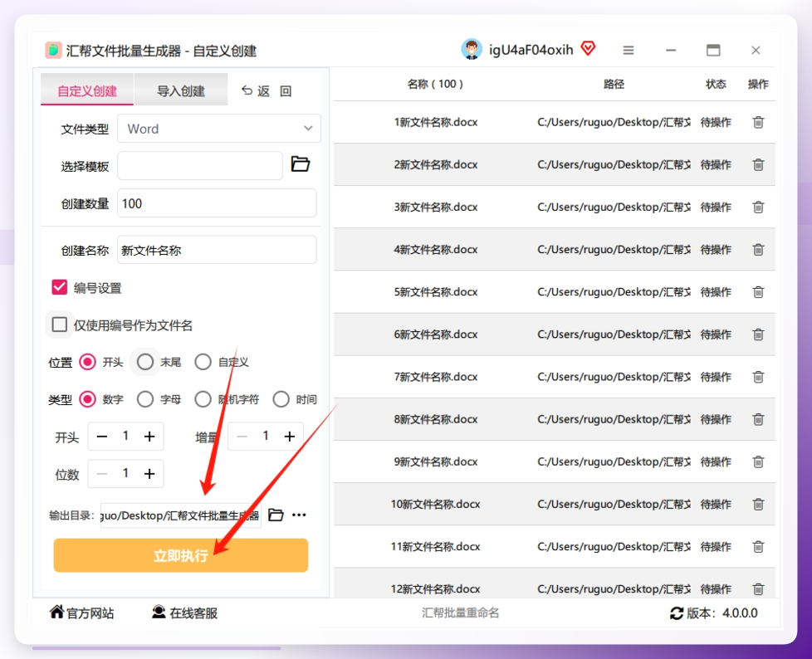This screenshot has width=812, height=659.
Task: Delete row 1新文件名称.docx with trash icon
Action: click(x=758, y=122)
